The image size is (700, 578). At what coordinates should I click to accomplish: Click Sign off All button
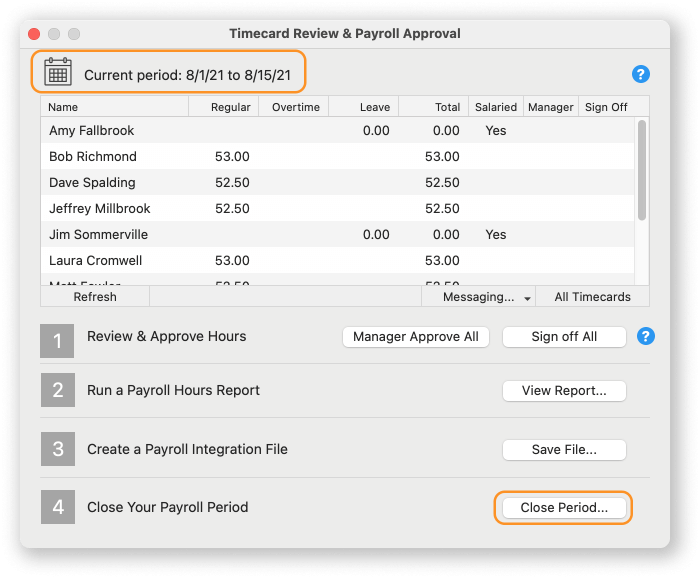[x=564, y=337]
